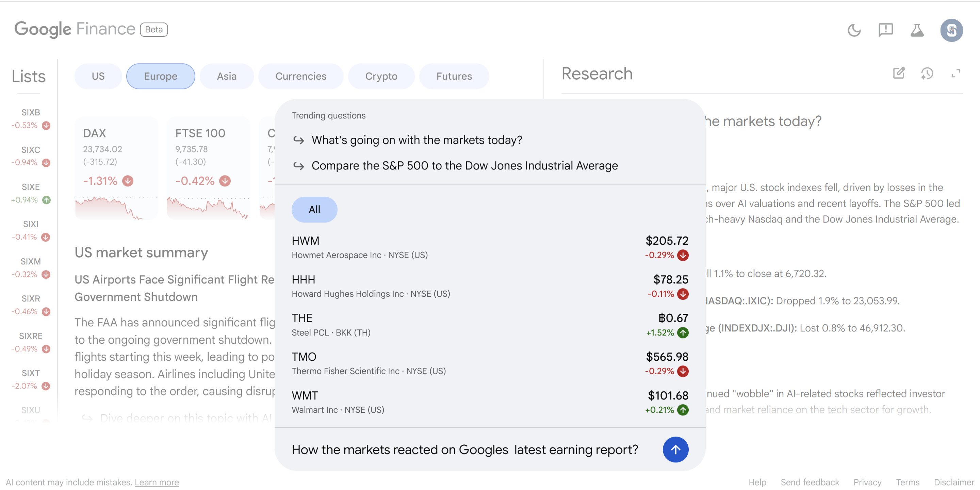Screen dimensions: 980x490
Task: Open the account profile avatar
Action: [x=951, y=30]
